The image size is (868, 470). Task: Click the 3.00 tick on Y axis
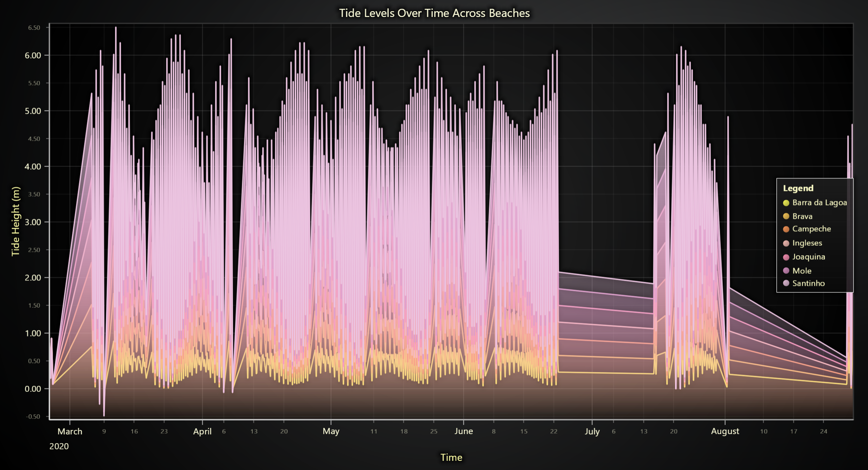33,222
